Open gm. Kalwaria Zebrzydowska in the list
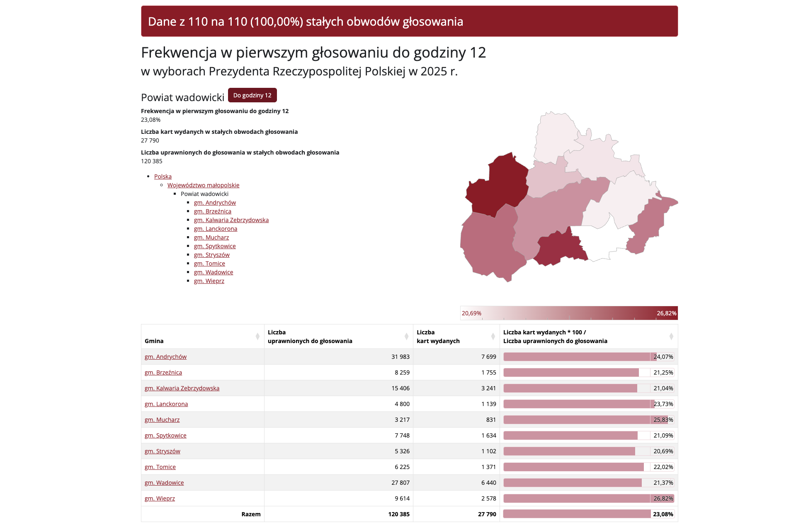Screen dimensions: 796x532 point(231,220)
